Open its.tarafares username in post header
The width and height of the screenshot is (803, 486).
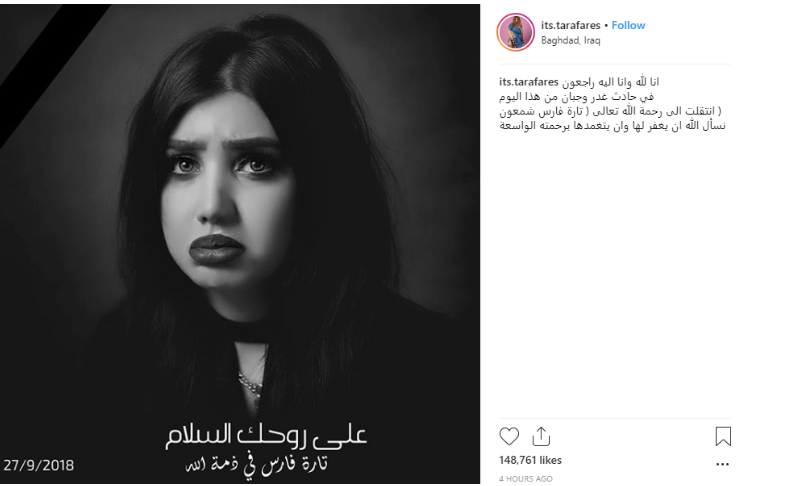(570, 25)
